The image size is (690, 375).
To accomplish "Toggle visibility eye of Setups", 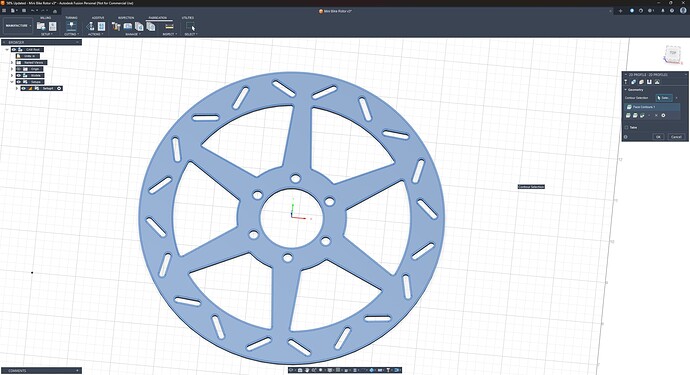I will point(18,82).
